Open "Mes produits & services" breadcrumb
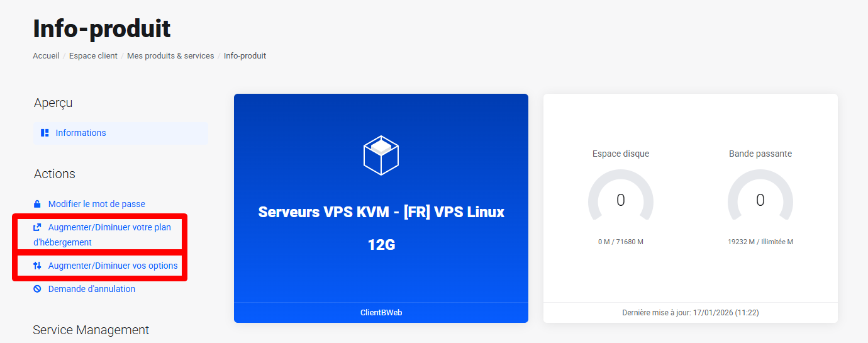This screenshot has width=868, height=343. pyautogui.click(x=170, y=56)
